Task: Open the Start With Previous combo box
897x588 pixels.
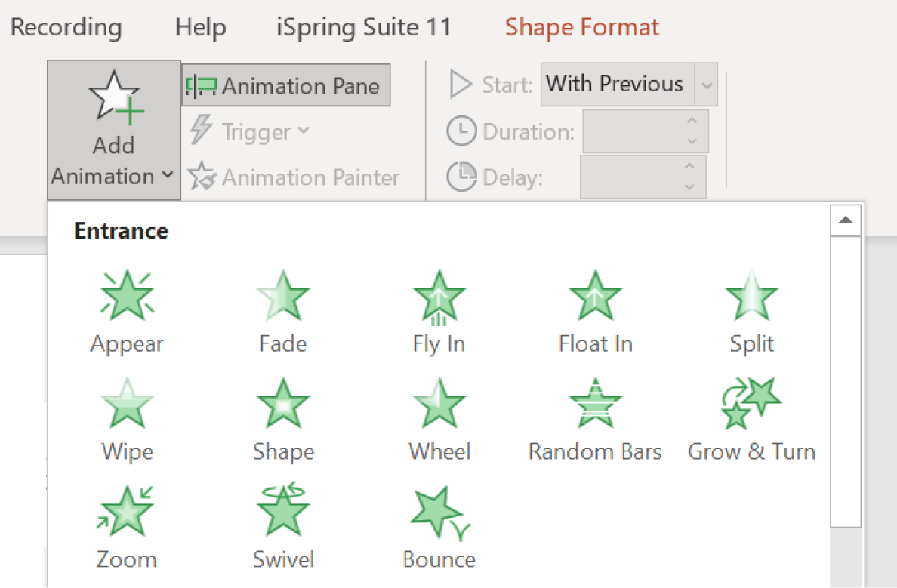Action: point(629,84)
